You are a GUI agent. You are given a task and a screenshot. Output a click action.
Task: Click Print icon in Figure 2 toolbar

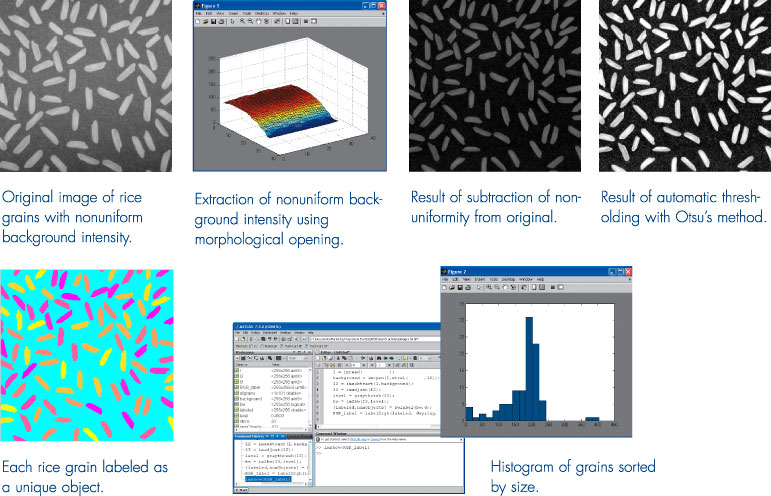(468, 288)
